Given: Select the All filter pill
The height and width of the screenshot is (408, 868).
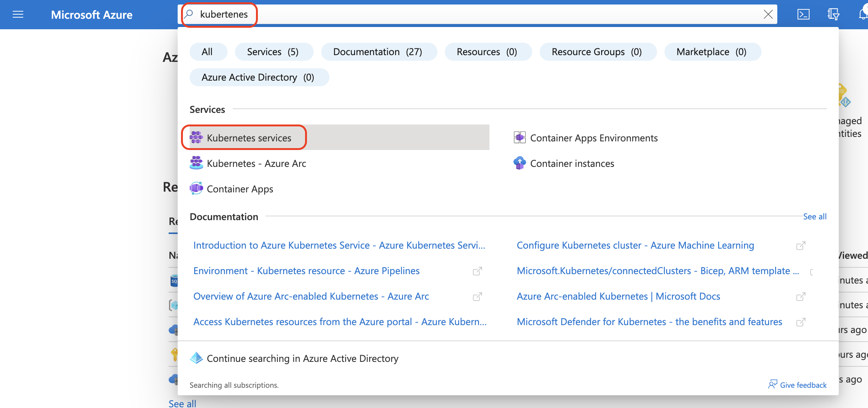Looking at the screenshot, I should (x=207, y=52).
